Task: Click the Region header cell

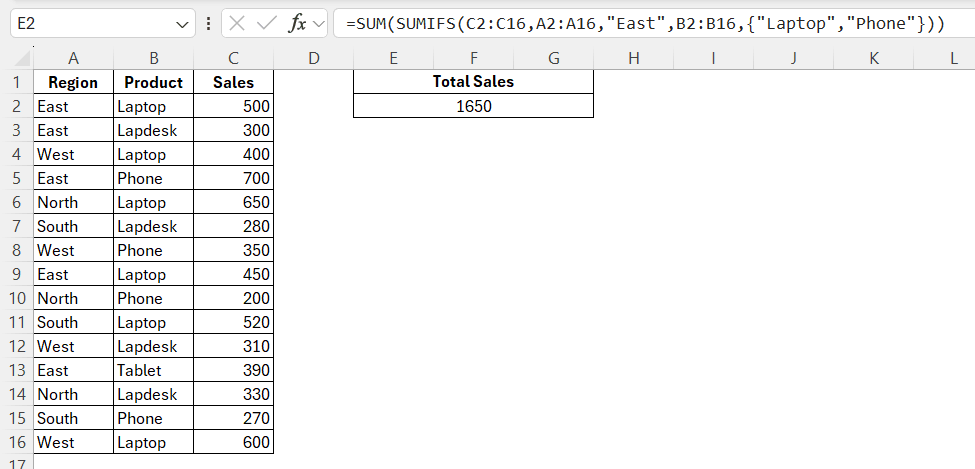Action: coord(73,82)
